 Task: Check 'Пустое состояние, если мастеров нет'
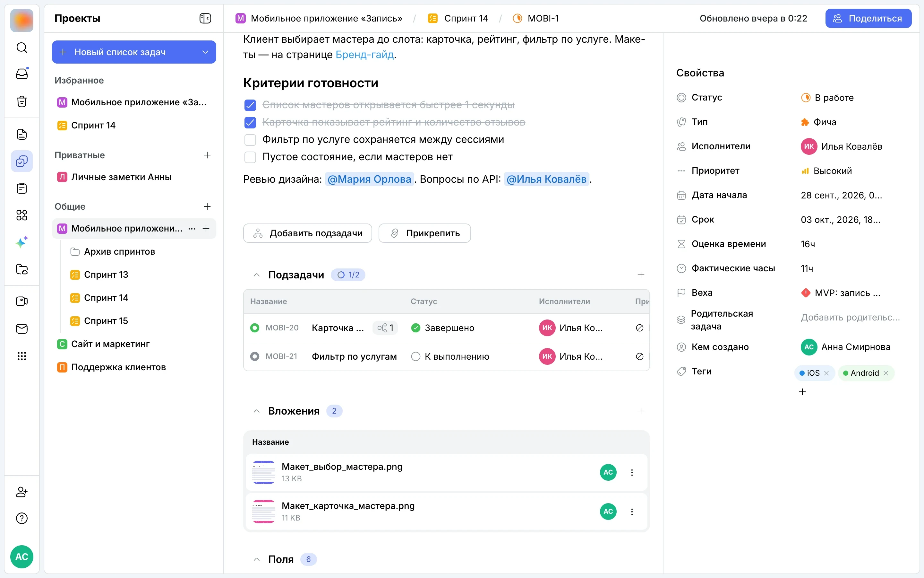250,157
